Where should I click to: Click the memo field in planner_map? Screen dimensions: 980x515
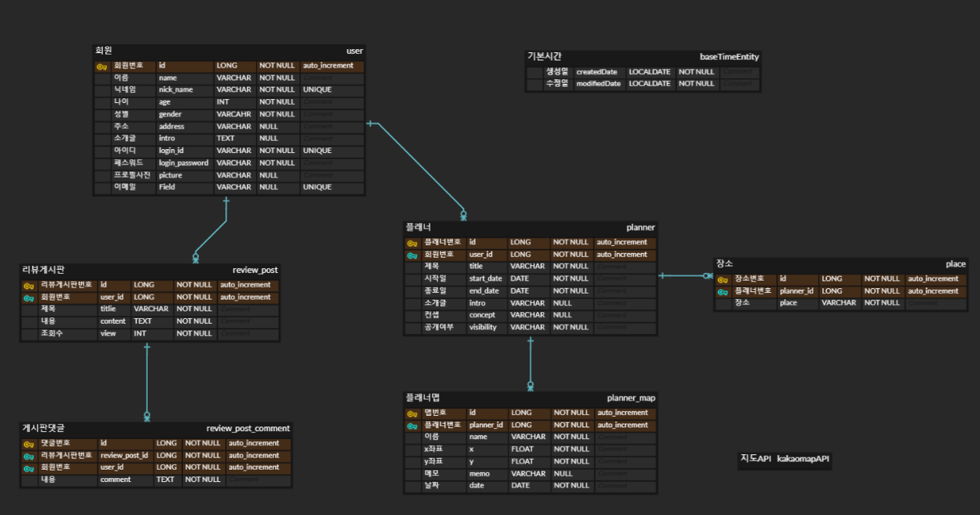(479, 473)
